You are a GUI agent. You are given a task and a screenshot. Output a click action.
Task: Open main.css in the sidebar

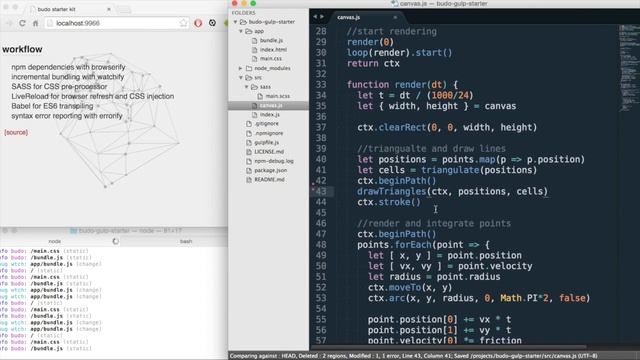click(271, 59)
